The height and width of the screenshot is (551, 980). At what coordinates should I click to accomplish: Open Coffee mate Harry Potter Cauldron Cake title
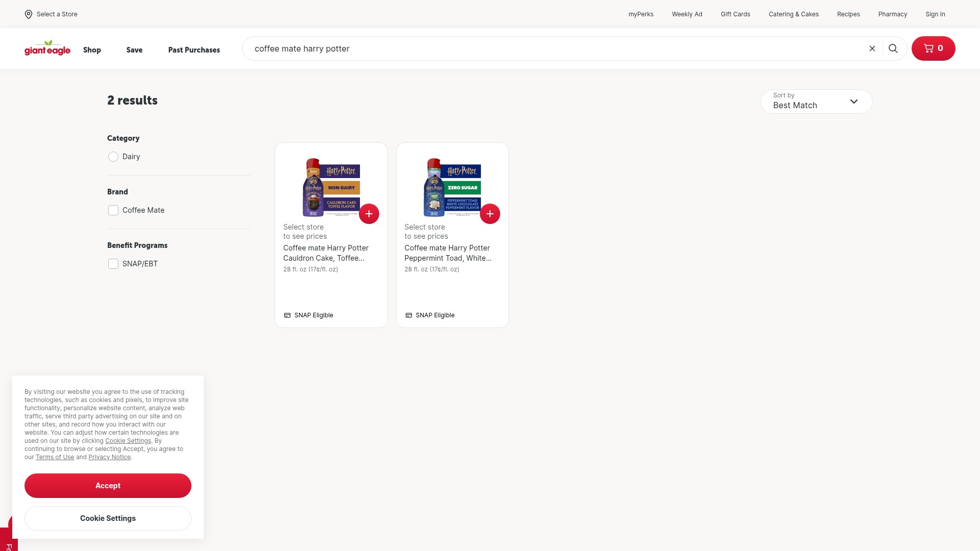(326, 253)
